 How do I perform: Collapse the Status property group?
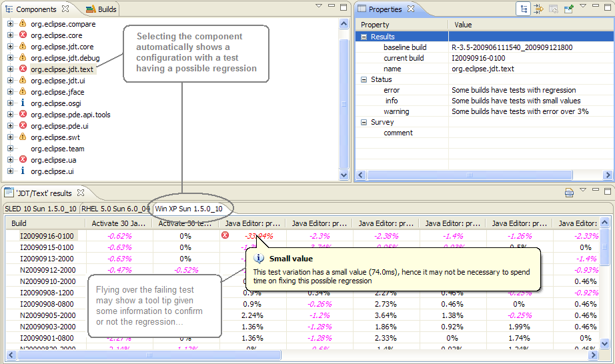(x=364, y=79)
